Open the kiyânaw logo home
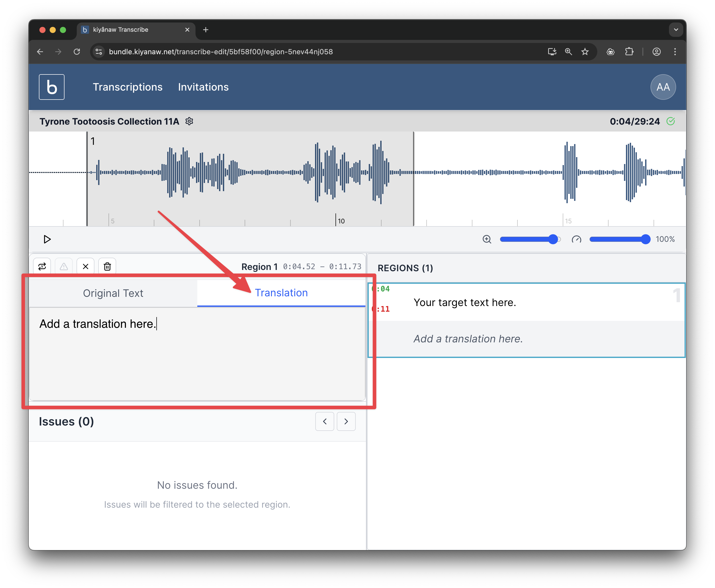The height and width of the screenshot is (588, 715). point(52,87)
